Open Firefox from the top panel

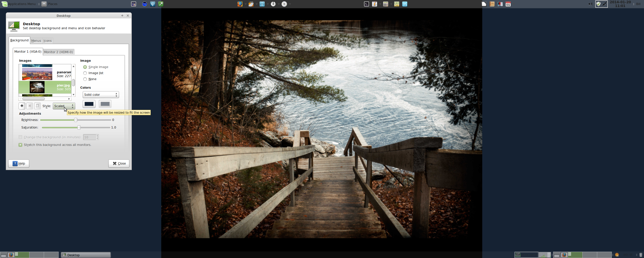click(240, 4)
